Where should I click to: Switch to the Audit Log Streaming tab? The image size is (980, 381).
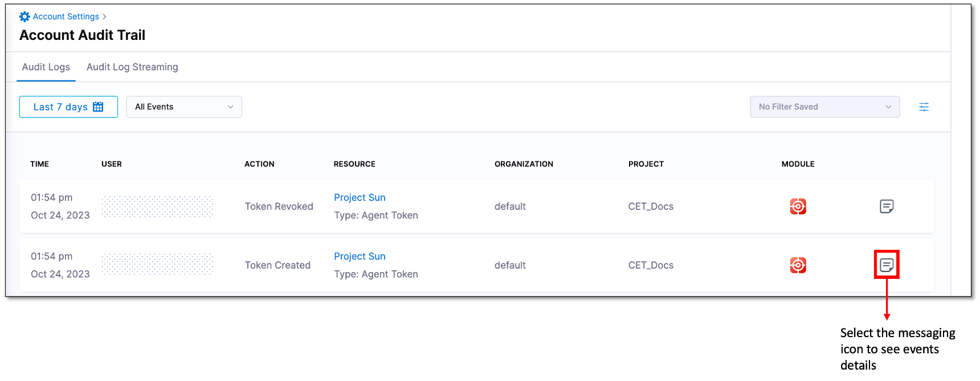(x=132, y=67)
